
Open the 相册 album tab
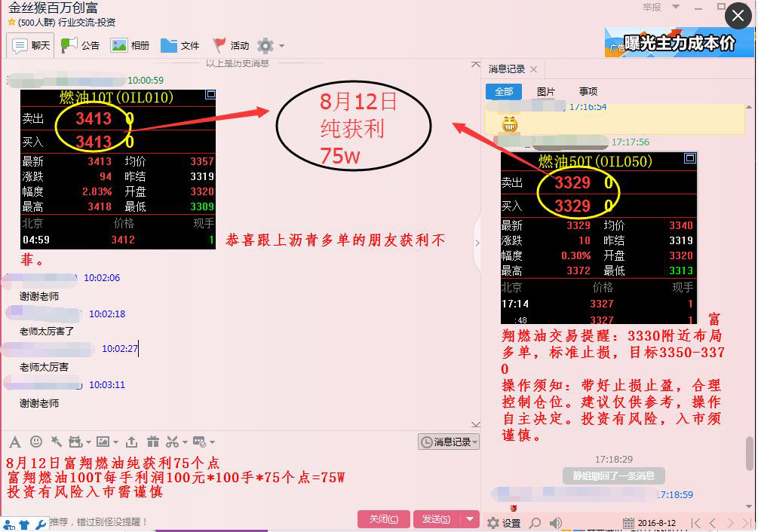click(x=130, y=46)
